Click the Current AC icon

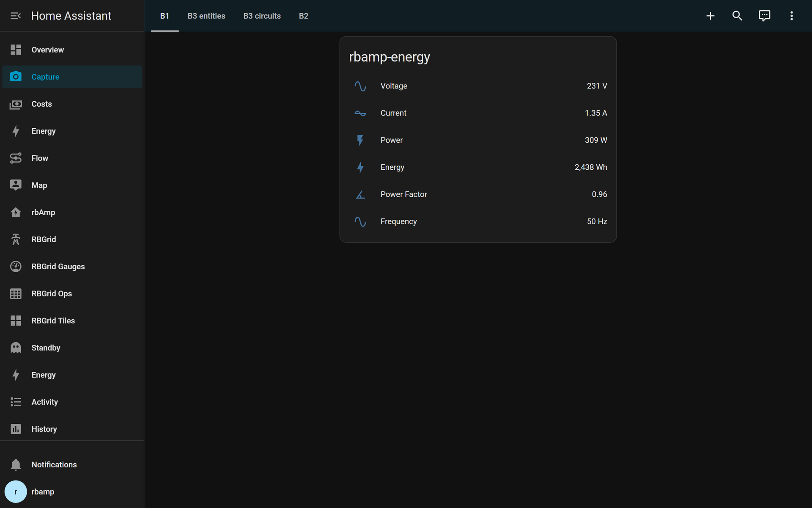pos(360,113)
